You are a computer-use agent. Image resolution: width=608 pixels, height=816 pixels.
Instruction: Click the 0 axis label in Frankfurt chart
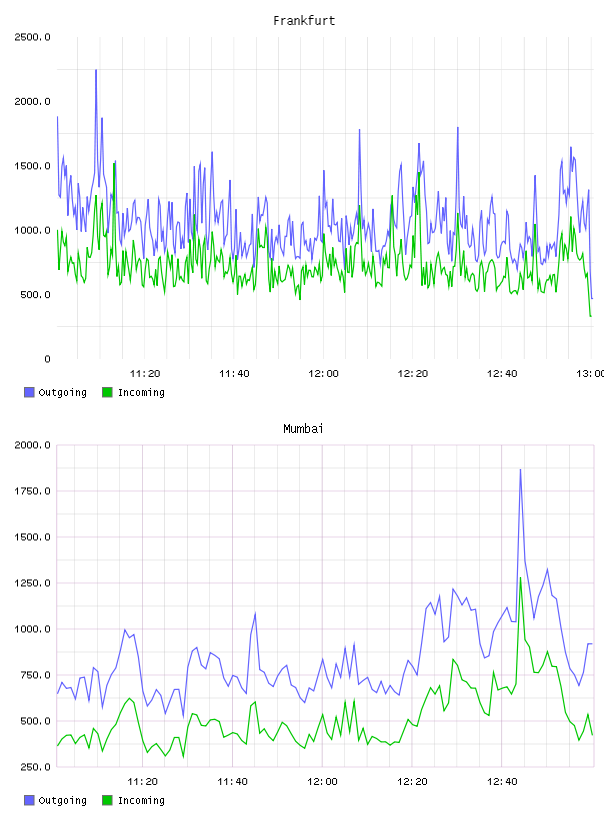click(x=47, y=359)
